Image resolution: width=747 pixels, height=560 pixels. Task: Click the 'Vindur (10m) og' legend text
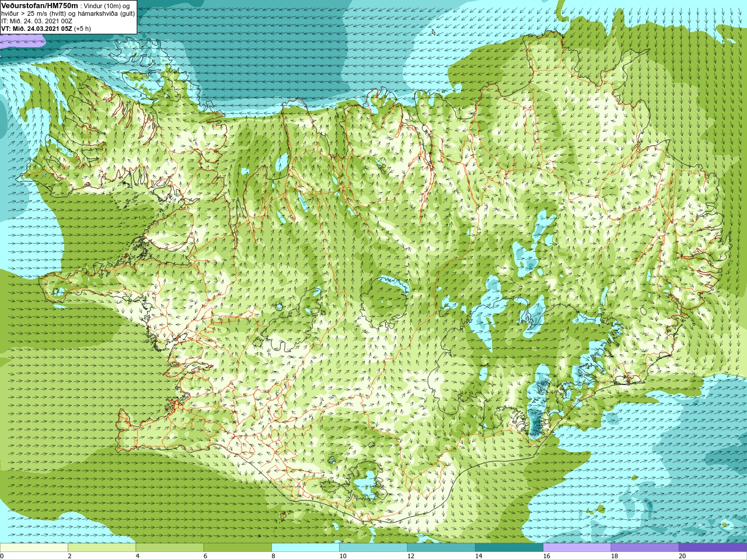point(107,6)
